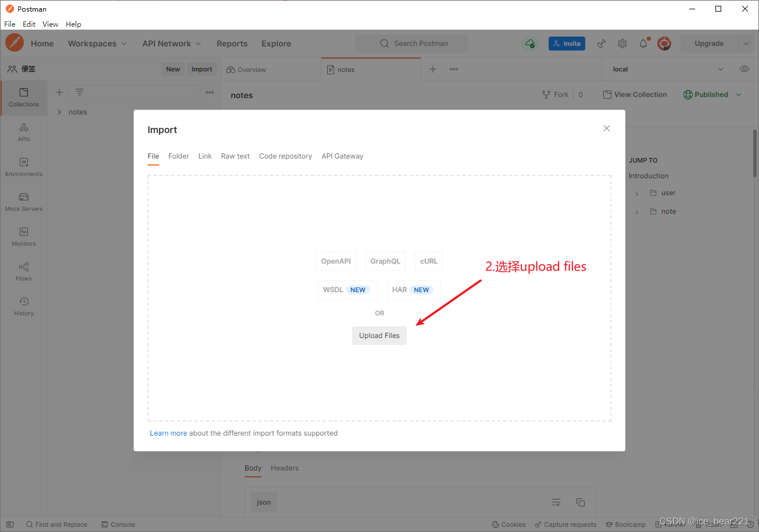Toggle the sidebar icon in status bar
Screen dimensions: 759x532
click(x=10, y=524)
